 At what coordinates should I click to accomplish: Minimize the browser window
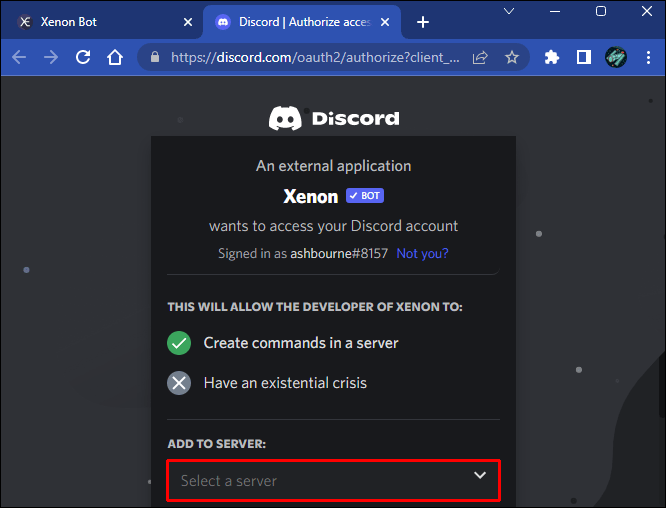[x=555, y=11]
